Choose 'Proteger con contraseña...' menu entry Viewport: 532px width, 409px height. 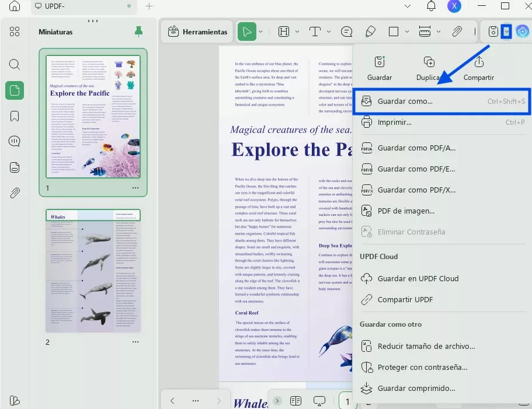pos(422,367)
